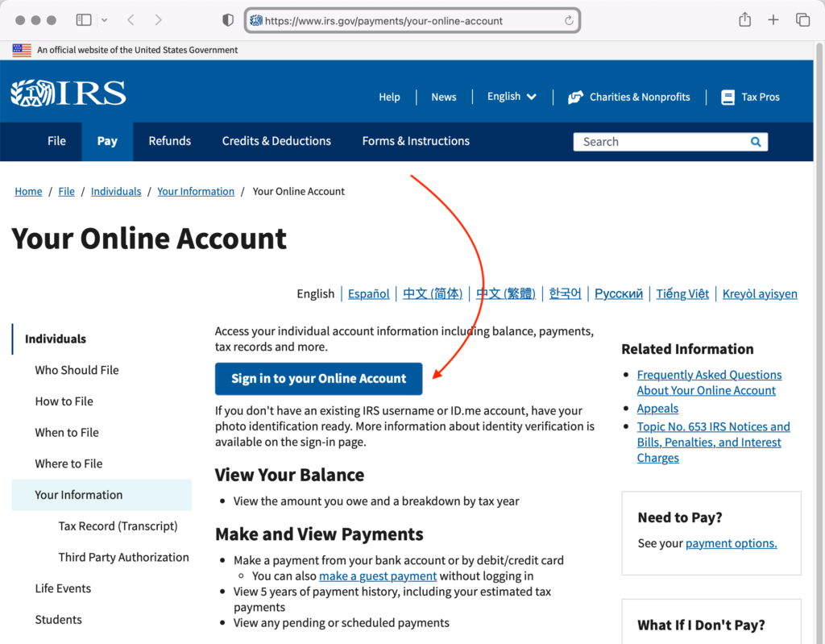
Task: Open Topic No. 653 IRS Notices link
Action: [x=714, y=442]
